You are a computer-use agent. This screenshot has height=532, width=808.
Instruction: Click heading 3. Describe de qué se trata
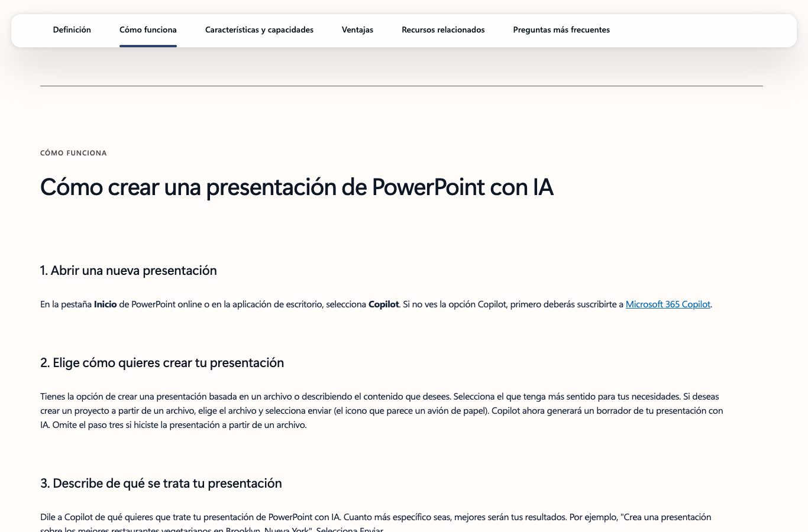(x=161, y=484)
